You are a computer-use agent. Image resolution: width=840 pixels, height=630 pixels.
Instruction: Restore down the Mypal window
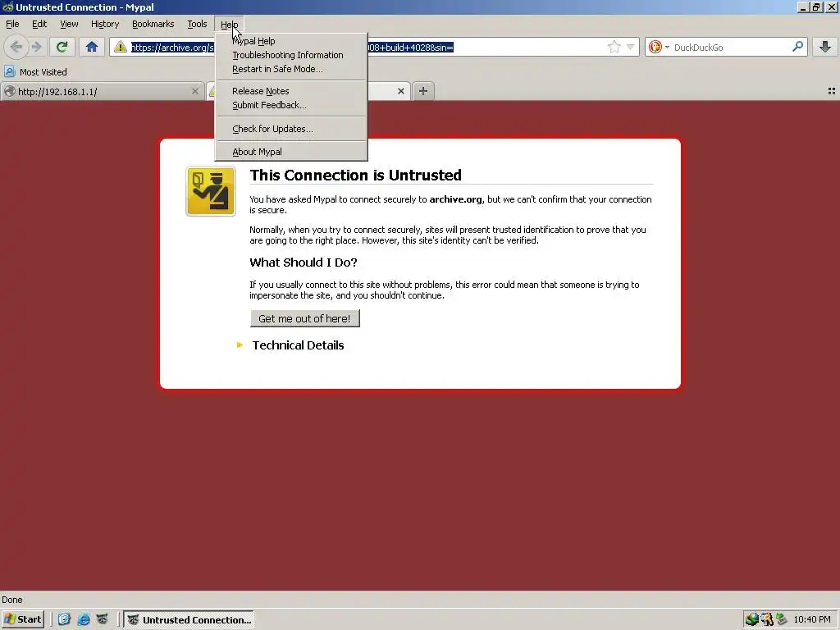pos(816,7)
